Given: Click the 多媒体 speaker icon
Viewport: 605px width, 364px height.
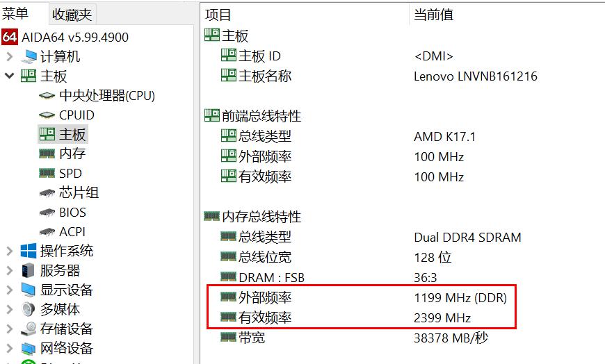Looking at the screenshot, I should coord(29,309).
